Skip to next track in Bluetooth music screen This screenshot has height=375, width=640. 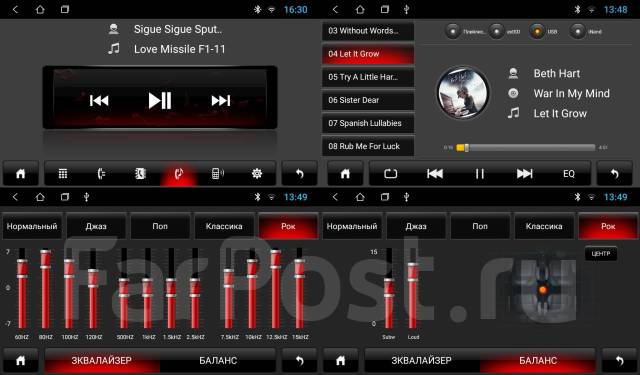click(x=221, y=100)
